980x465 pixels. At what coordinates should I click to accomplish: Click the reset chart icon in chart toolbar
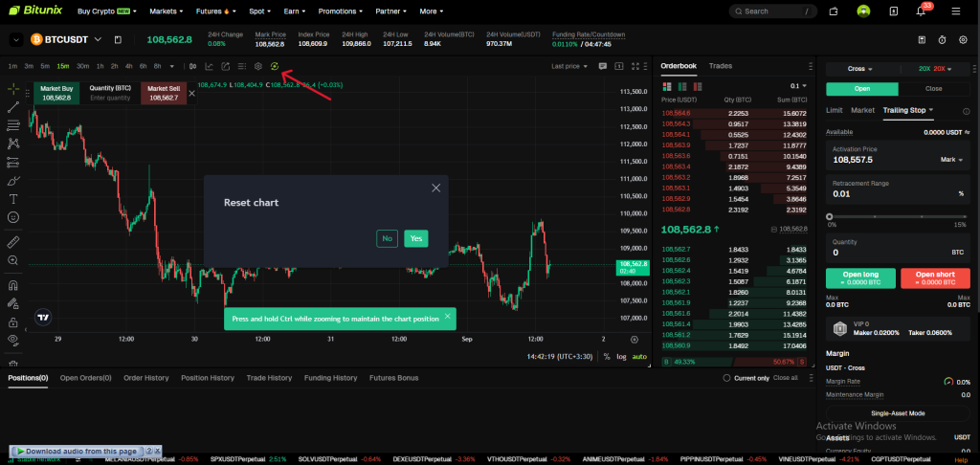(x=275, y=66)
